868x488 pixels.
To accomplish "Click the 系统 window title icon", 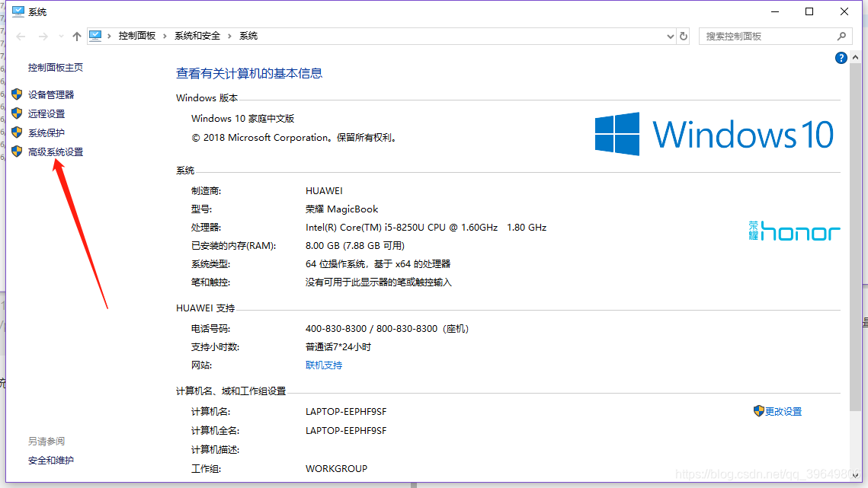I will pyautogui.click(x=18, y=11).
